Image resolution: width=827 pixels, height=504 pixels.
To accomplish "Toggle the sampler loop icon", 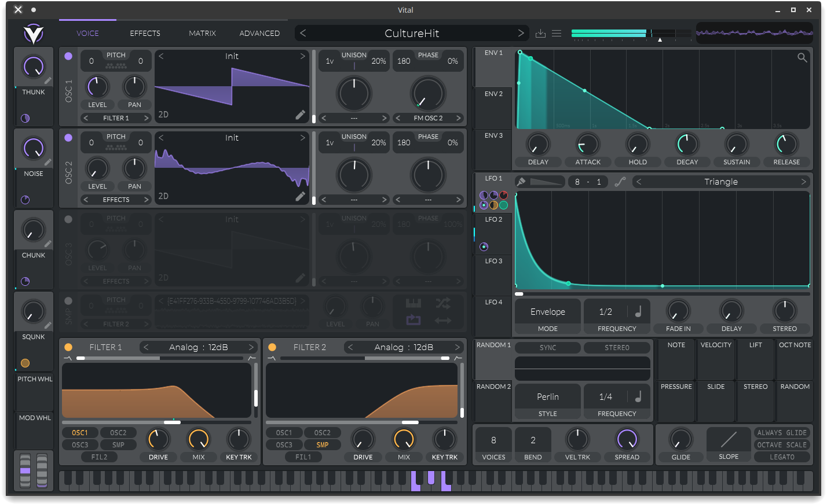I will tap(414, 320).
